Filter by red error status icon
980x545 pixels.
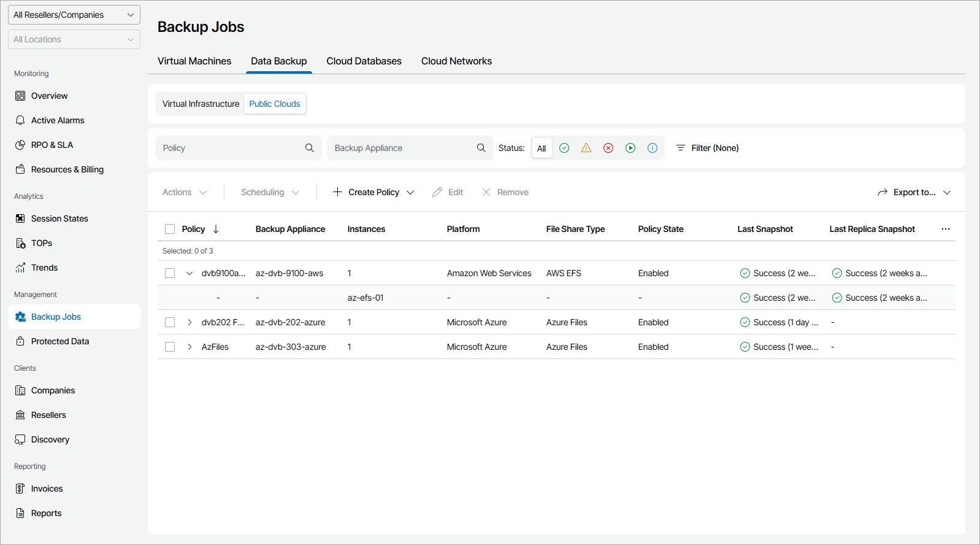(608, 148)
